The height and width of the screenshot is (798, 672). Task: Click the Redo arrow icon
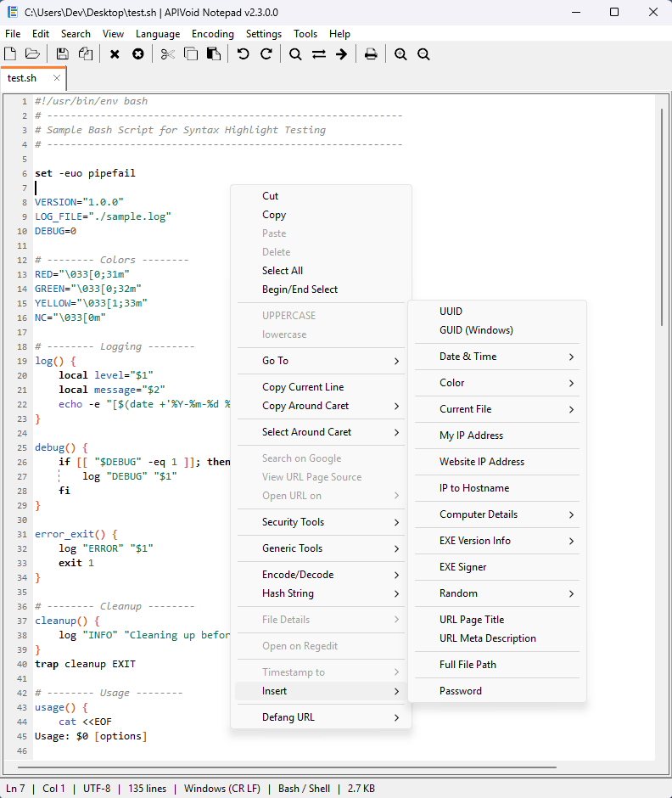click(266, 53)
